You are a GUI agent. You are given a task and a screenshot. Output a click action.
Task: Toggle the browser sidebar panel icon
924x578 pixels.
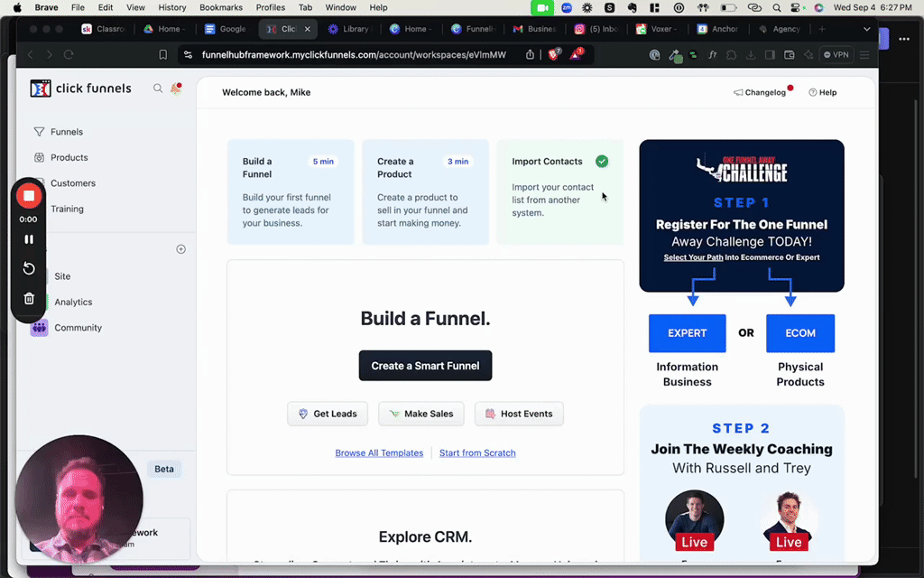click(770, 54)
